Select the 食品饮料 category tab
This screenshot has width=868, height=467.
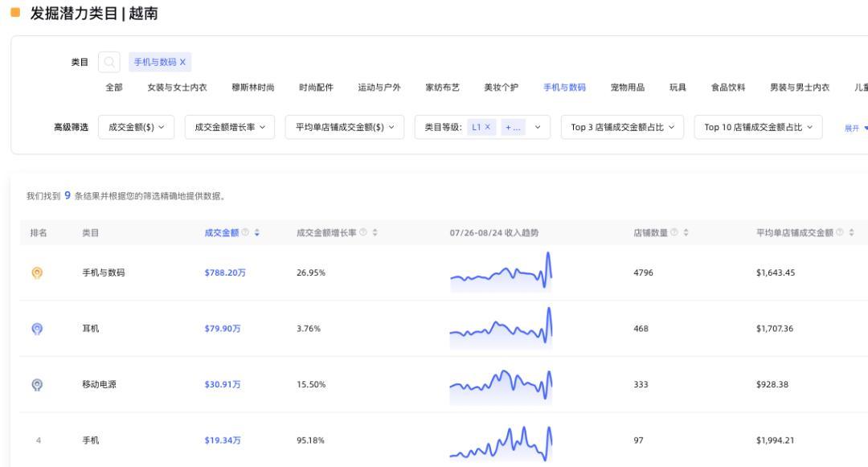coord(728,88)
